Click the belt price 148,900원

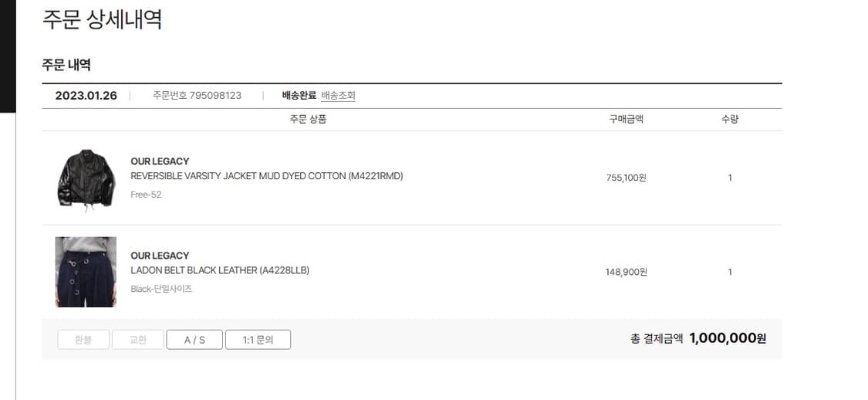(626, 272)
